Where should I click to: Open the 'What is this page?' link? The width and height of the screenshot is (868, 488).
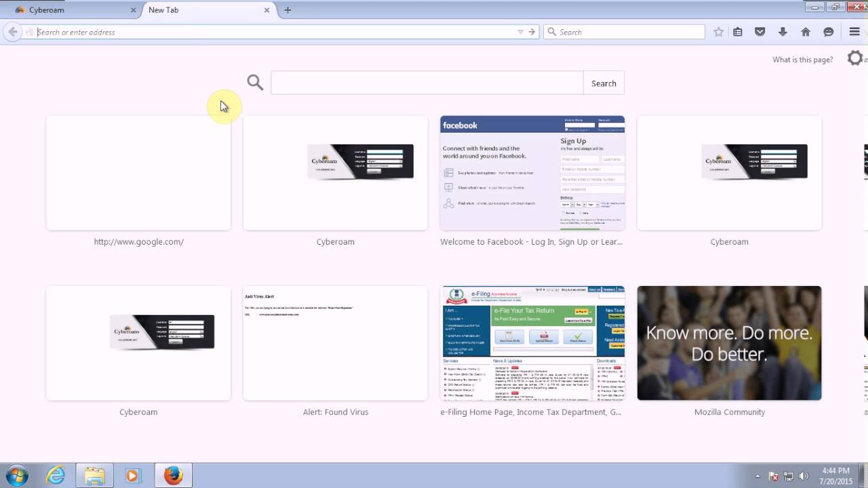click(x=803, y=60)
